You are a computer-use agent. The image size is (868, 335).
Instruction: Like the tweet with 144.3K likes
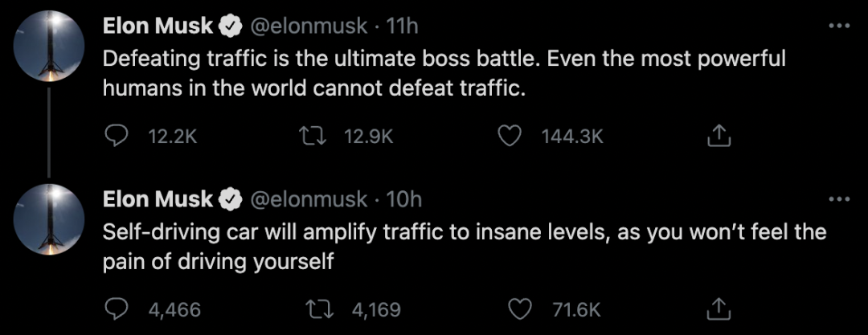(509, 137)
